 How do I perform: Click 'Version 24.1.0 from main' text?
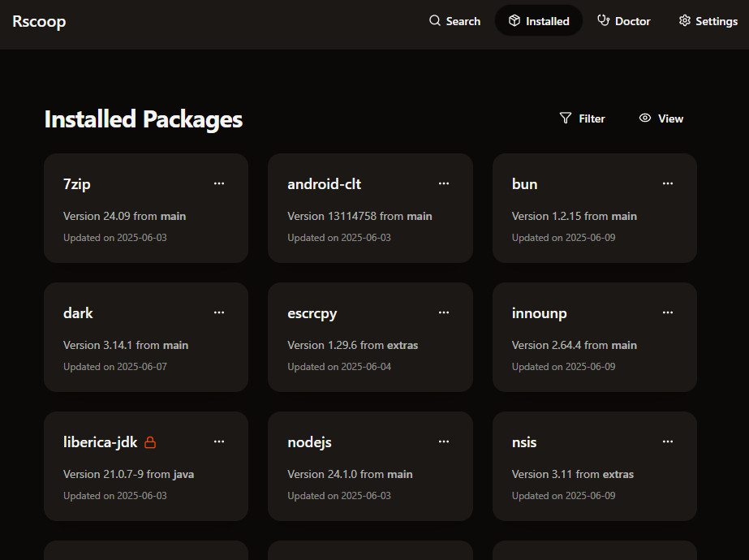click(350, 474)
